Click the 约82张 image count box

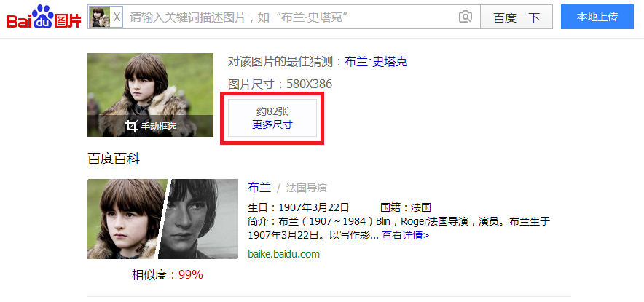272,118
